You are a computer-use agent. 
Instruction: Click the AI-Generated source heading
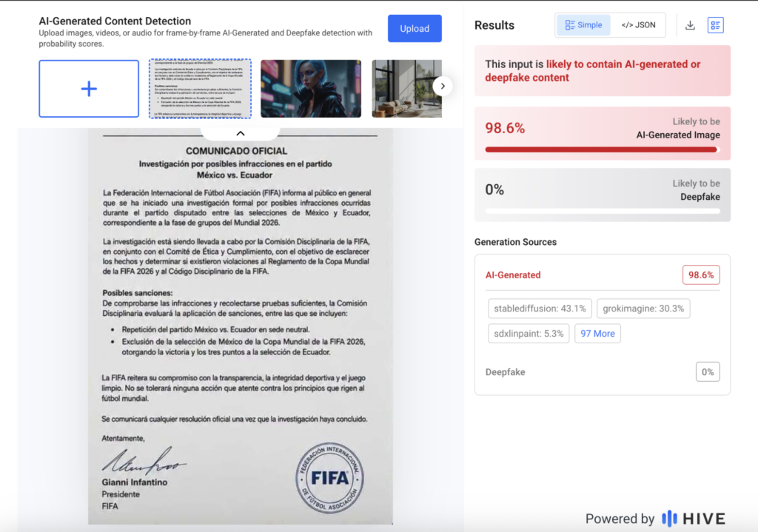[x=513, y=275]
